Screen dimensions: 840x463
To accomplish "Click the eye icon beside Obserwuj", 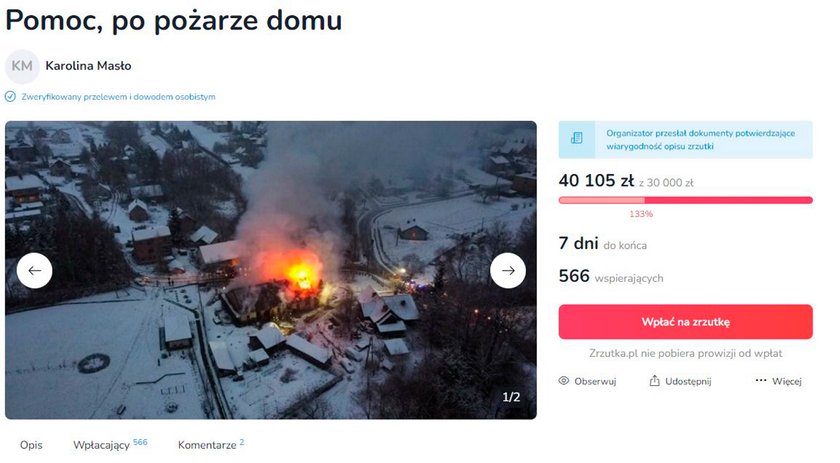I will coord(564,381).
